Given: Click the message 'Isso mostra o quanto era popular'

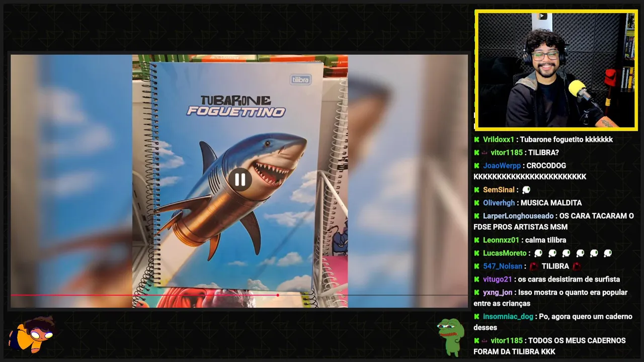Looking at the screenshot, I should point(550,298).
